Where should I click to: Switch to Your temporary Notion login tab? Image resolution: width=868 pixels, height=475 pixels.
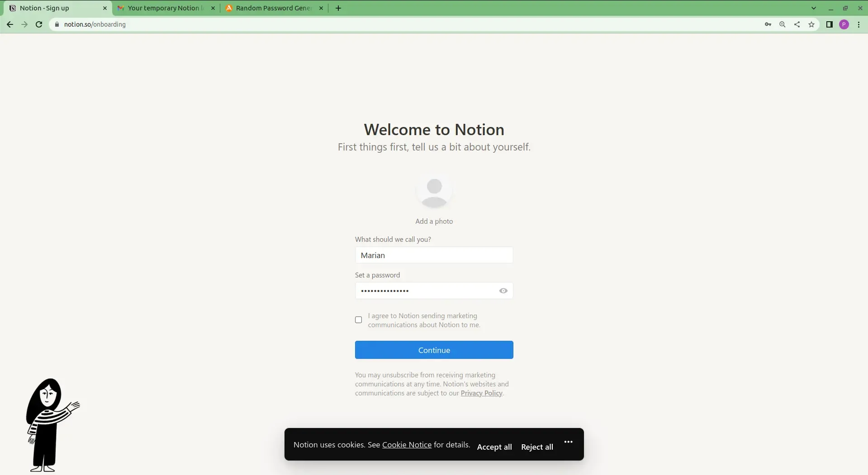166,8
